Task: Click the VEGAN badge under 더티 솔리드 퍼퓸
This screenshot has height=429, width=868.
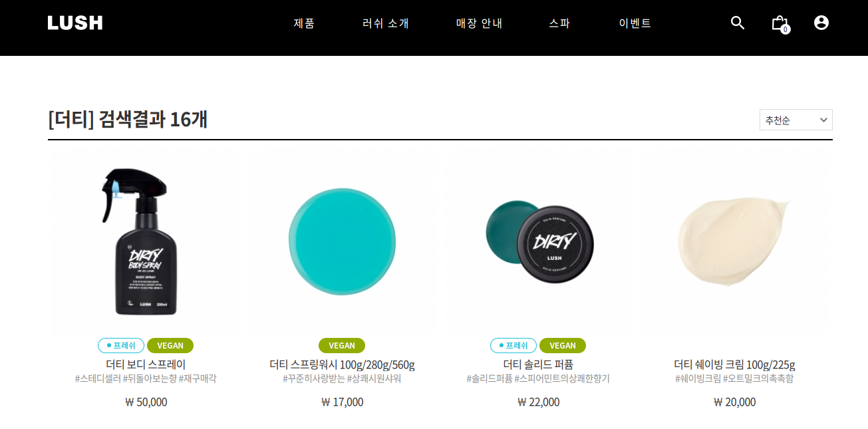Action: click(x=563, y=345)
